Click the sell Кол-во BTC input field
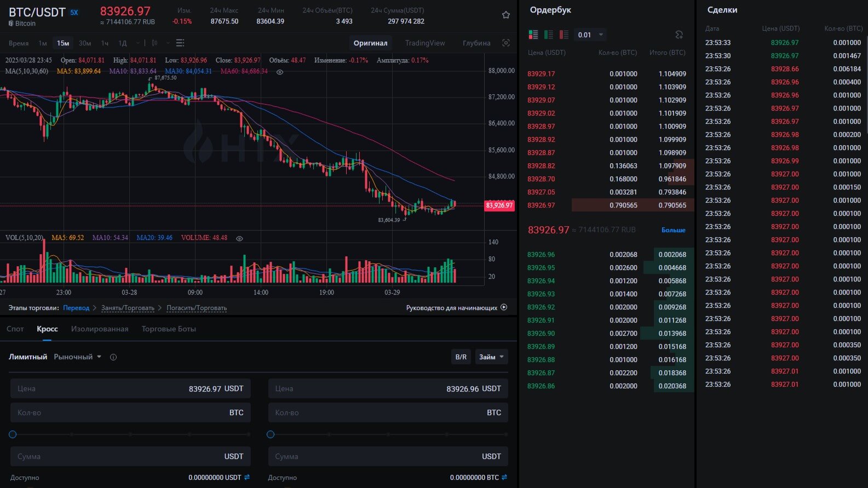The width and height of the screenshot is (868, 488). coord(388,413)
